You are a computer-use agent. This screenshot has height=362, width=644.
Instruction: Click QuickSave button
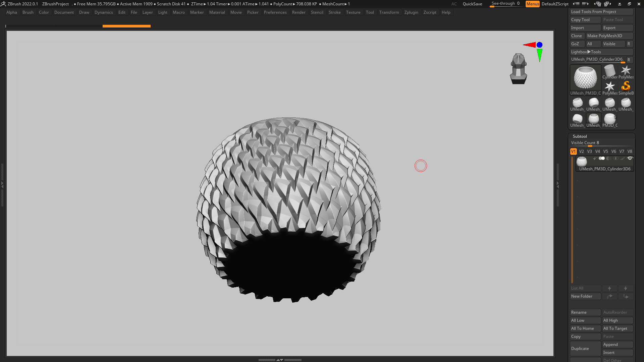pyautogui.click(x=472, y=4)
